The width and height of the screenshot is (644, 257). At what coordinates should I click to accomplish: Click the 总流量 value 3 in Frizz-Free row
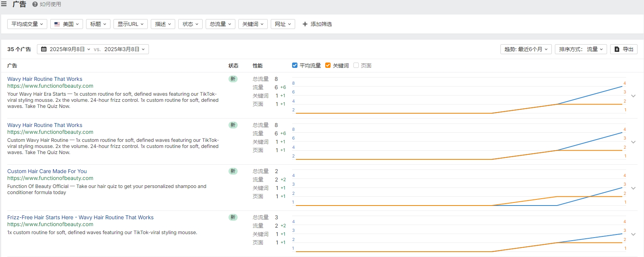pos(276,217)
